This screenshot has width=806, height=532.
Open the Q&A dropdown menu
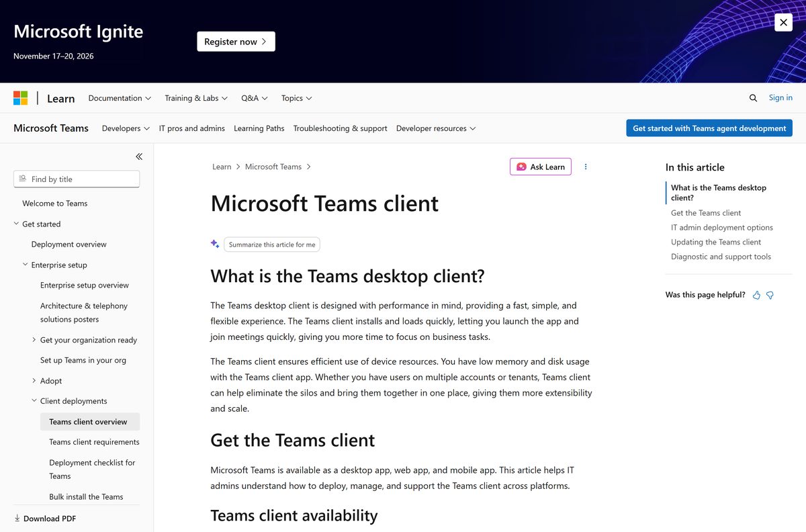click(255, 98)
